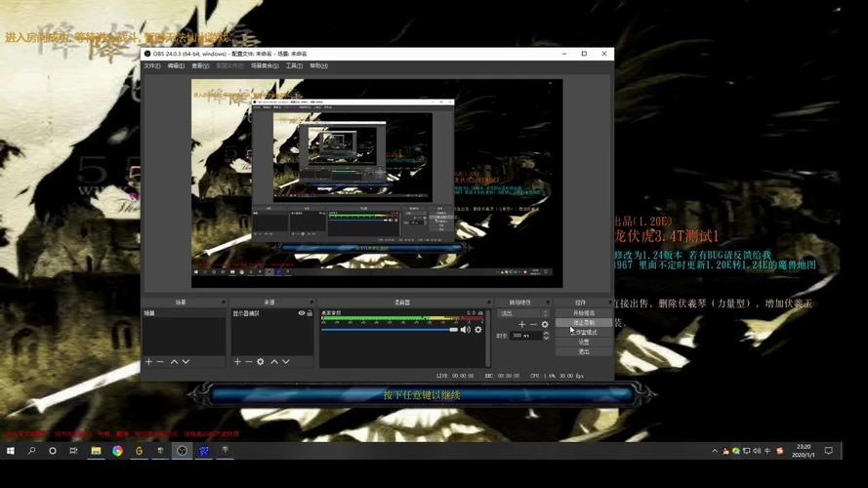Viewport: 868px width, 488px height.
Task: Click the 工作室模式 studio mode button
Action: point(584,333)
